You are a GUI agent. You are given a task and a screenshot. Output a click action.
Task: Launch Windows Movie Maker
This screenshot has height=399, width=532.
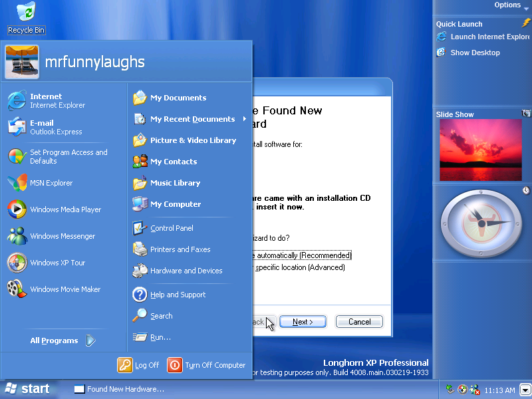tap(65, 289)
